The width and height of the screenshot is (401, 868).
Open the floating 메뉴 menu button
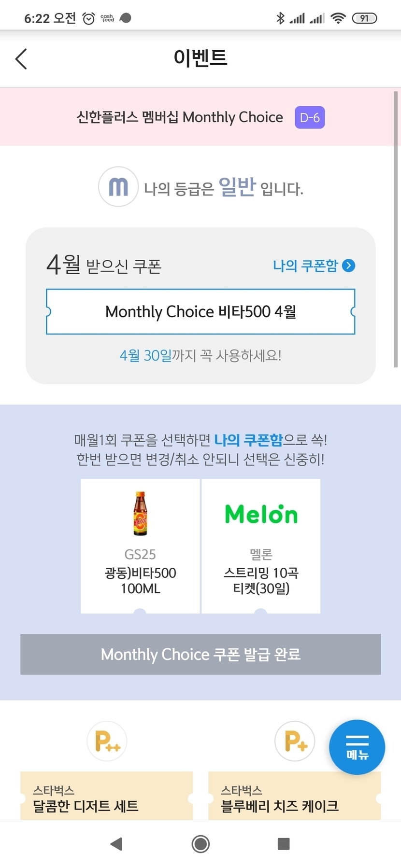357,747
